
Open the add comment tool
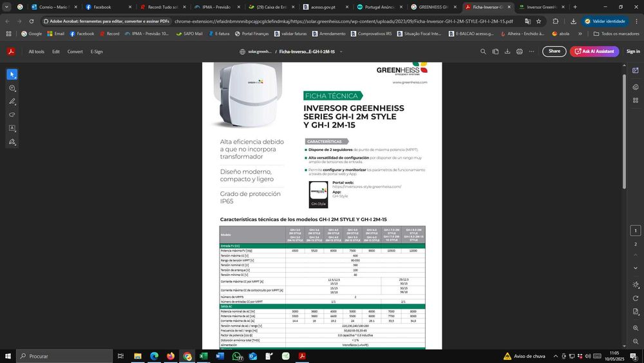12,88
